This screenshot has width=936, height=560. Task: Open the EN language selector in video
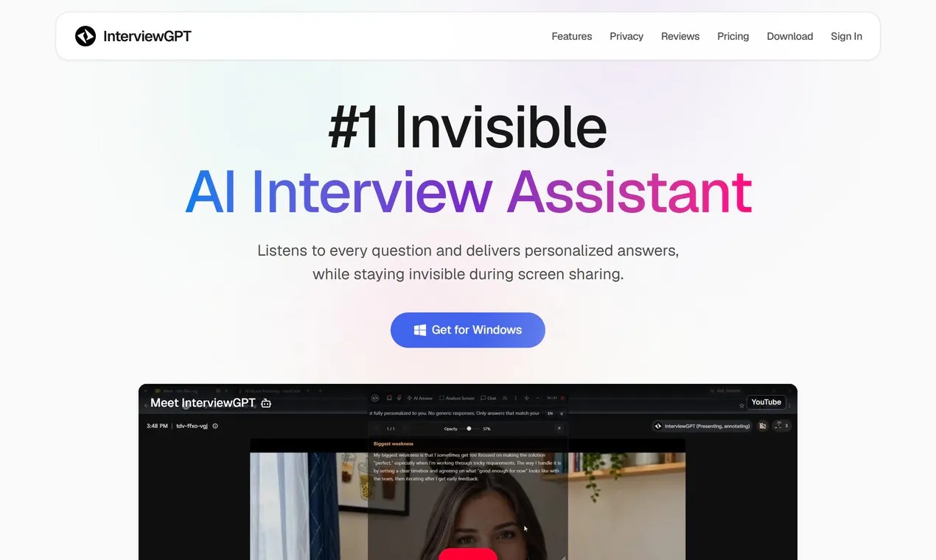(551, 413)
